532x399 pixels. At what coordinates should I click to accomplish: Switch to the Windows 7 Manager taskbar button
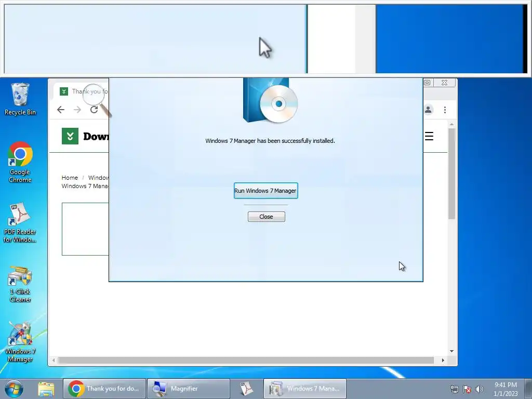[x=304, y=389]
